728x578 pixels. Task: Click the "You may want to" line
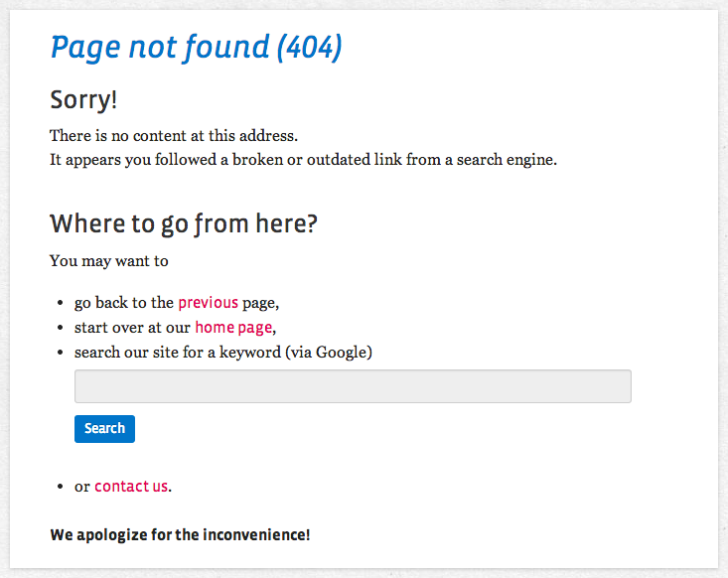coord(109,261)
